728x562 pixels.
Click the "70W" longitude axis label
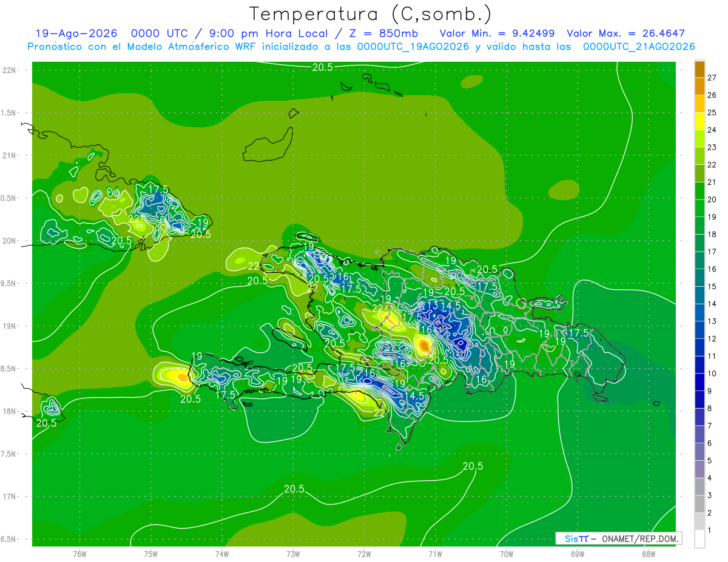coord(507,554)
